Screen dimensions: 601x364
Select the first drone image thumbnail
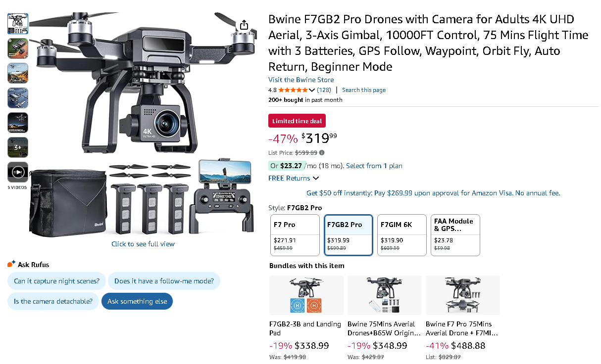pos(18,24)
